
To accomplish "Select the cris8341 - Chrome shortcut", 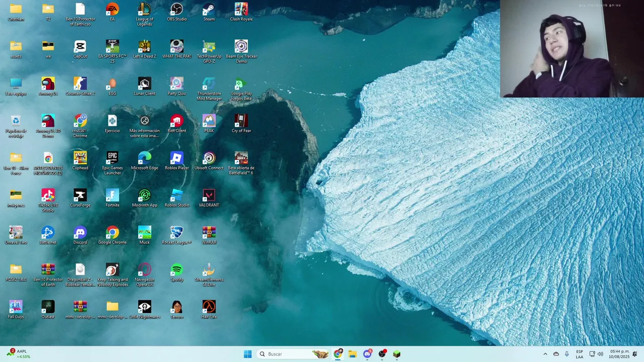I will 80,126.
